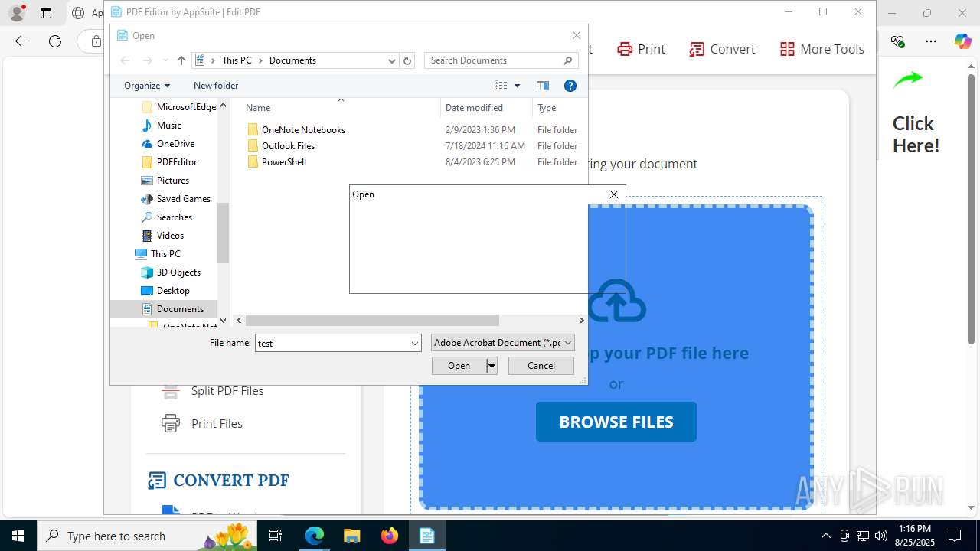Launch Firefox from the taskbar

(x=390, y=536)
